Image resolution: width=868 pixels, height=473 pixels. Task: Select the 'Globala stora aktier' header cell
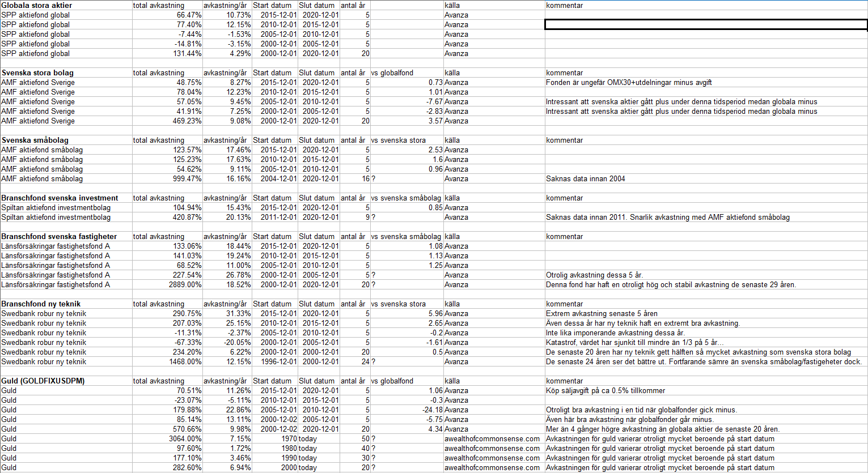37,5
